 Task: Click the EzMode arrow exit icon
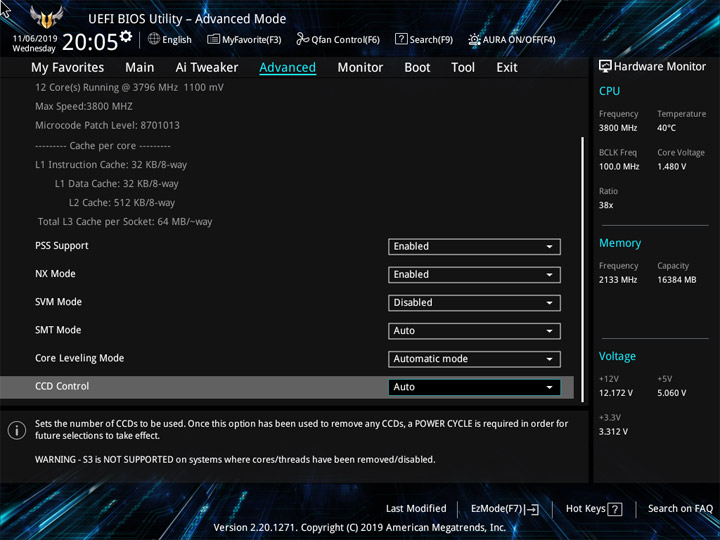[x=532, y=509]
